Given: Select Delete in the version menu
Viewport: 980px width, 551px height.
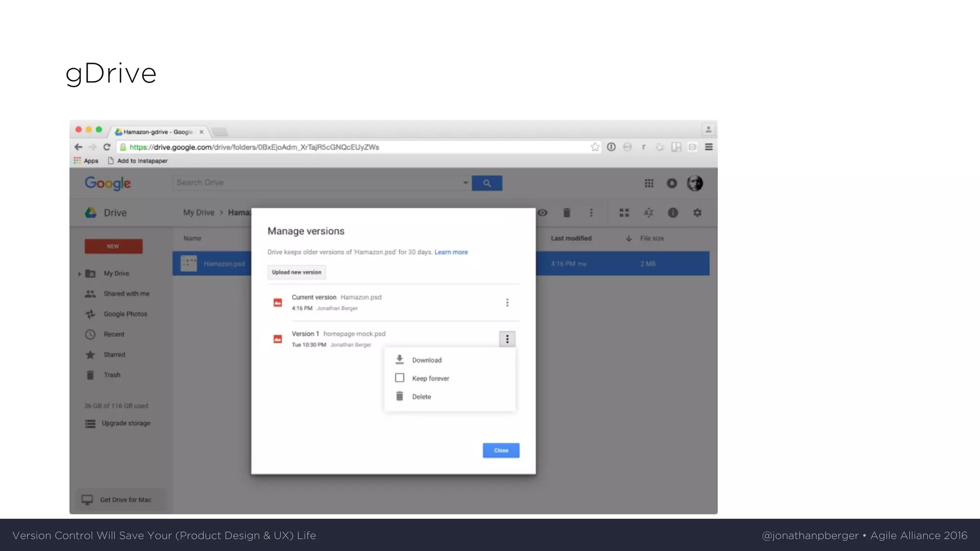Looking at the screenshot, I should coord(422,397).
